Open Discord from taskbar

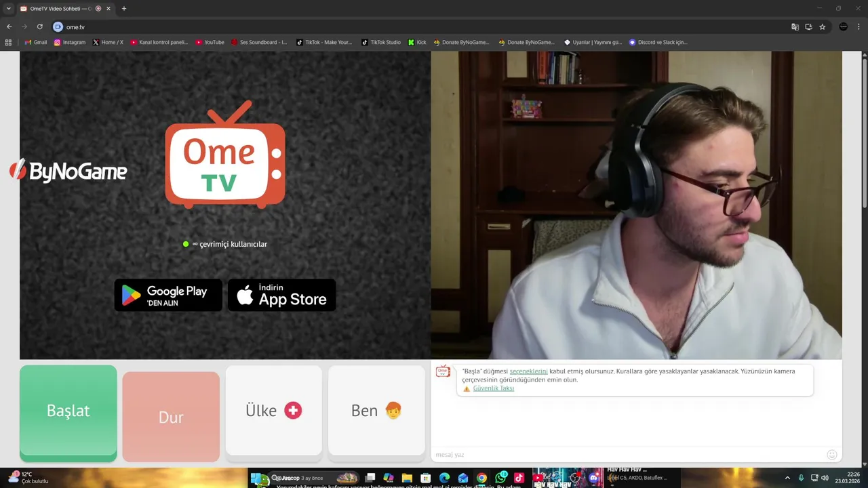coord(594,478)
